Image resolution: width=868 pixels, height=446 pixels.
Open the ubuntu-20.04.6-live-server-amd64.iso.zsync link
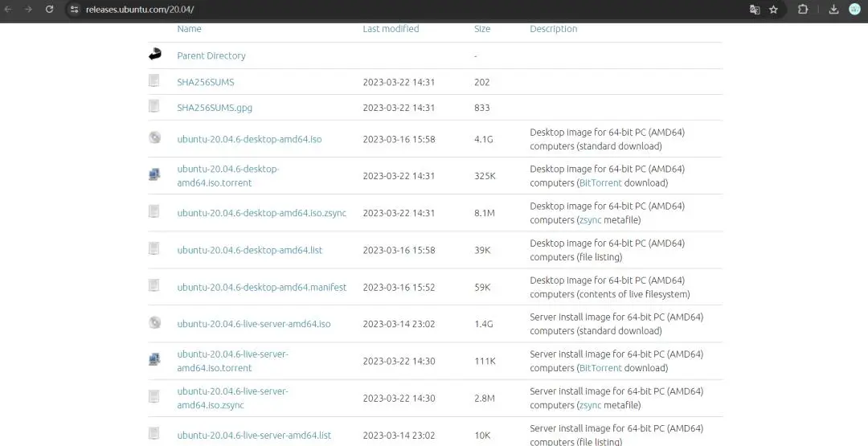[x=233, y=398]
